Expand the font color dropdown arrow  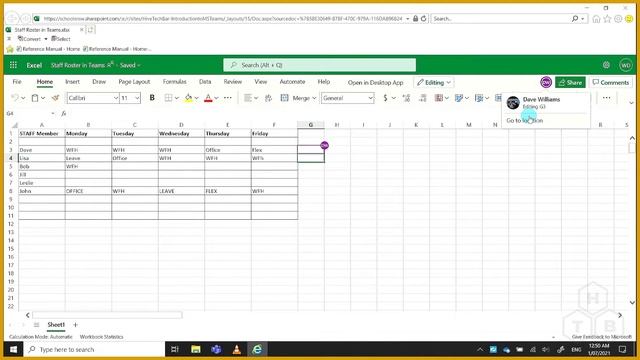tap(216, 98)
